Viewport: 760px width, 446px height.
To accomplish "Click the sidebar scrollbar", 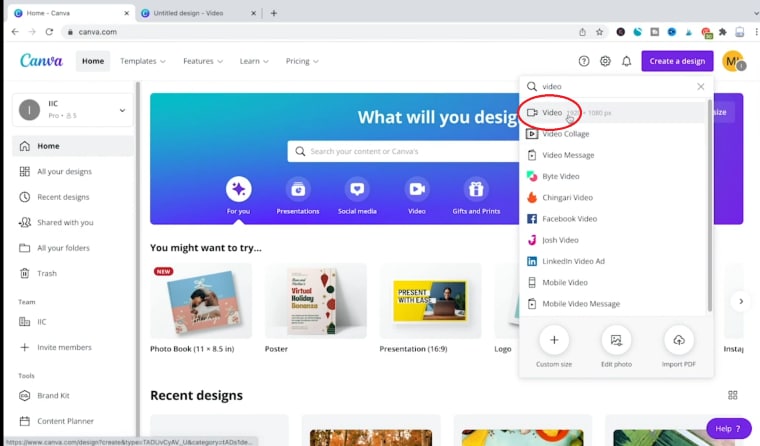I will point(138,259).
